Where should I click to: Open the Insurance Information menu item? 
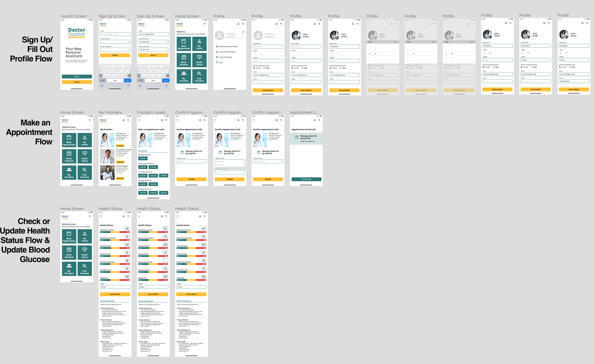click(227, 52)
